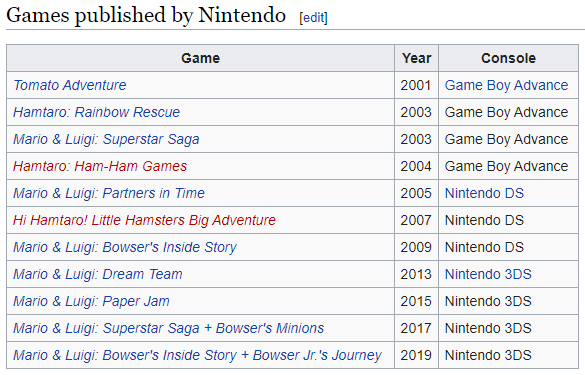
Task: Open Superstar Saga + Bowser's Minions link
Action: click(x=168, y=328)
